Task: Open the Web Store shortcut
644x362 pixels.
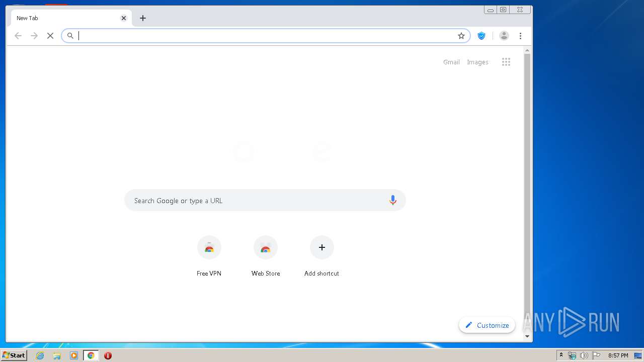Action: click(x=266, y=256)
